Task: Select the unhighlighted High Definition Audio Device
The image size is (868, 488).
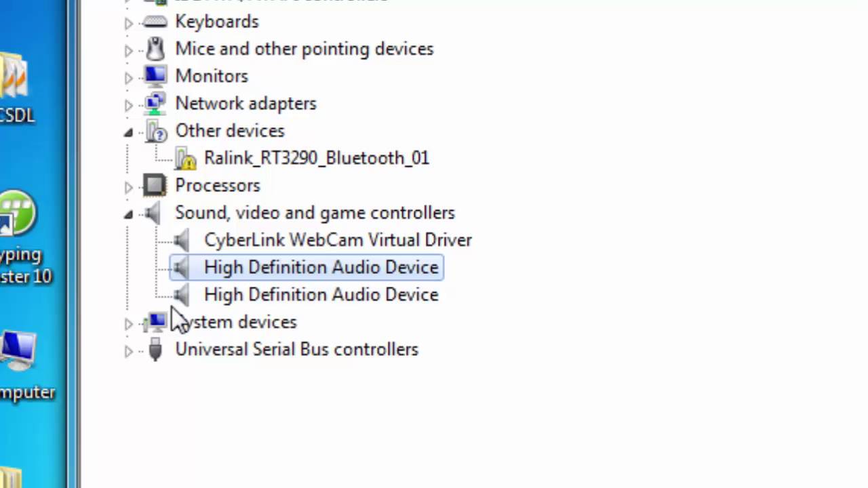Action: pos(321,295)
